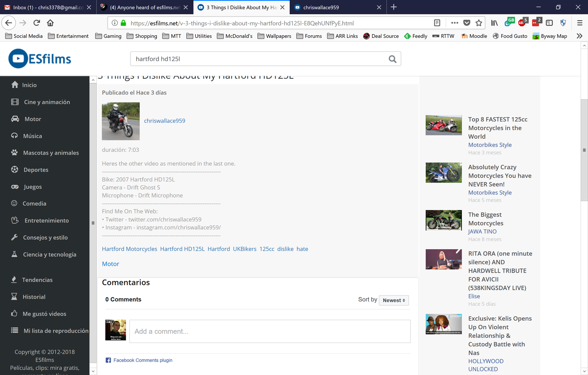Click the ESfilms logo
The width and height of the screenshot is (588, 375).
40,59
